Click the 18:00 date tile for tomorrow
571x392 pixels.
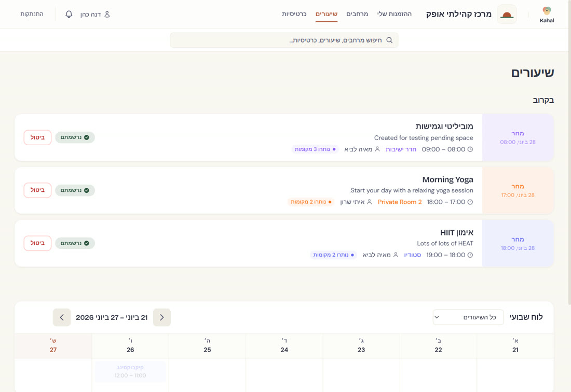518,243
